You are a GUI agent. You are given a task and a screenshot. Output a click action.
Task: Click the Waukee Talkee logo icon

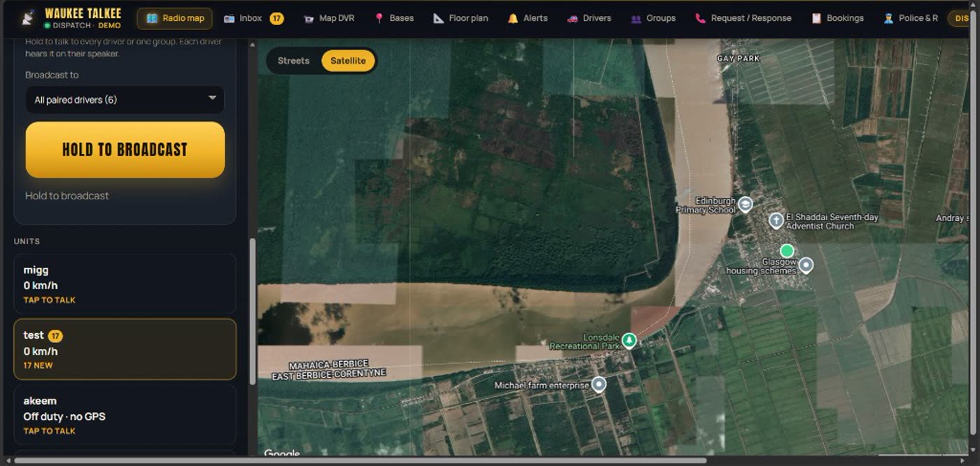(27, 19)
